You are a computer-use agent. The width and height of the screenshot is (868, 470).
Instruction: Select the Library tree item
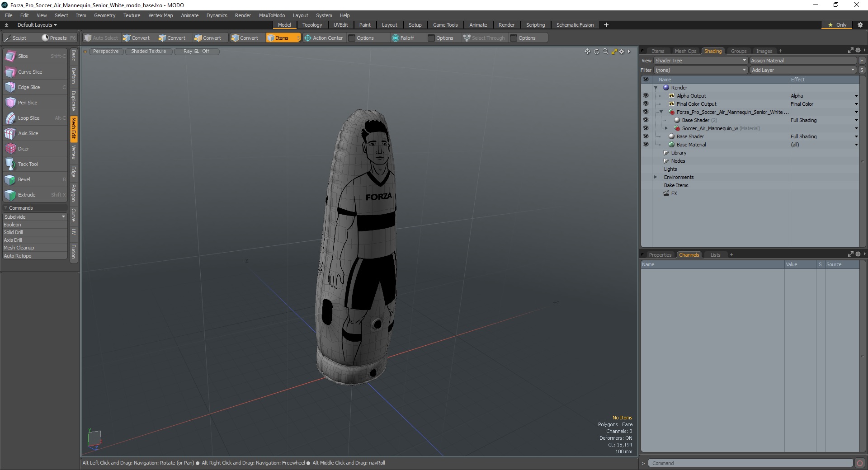click(679, 153)
